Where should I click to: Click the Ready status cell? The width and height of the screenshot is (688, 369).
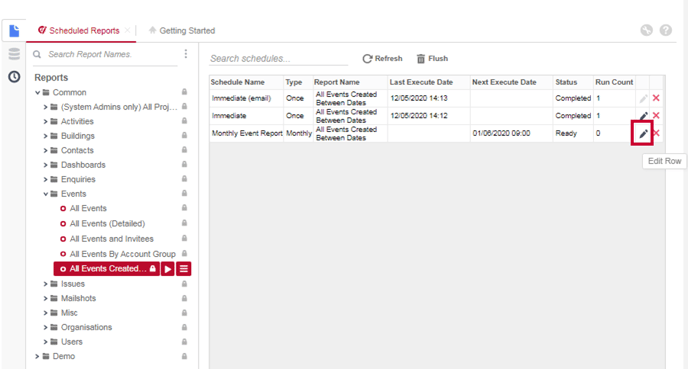click(x=573, y=133)
